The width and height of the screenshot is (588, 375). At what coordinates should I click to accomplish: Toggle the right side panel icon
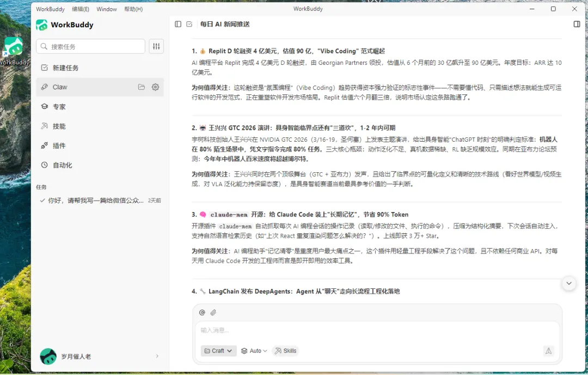[x=577, y=24]
